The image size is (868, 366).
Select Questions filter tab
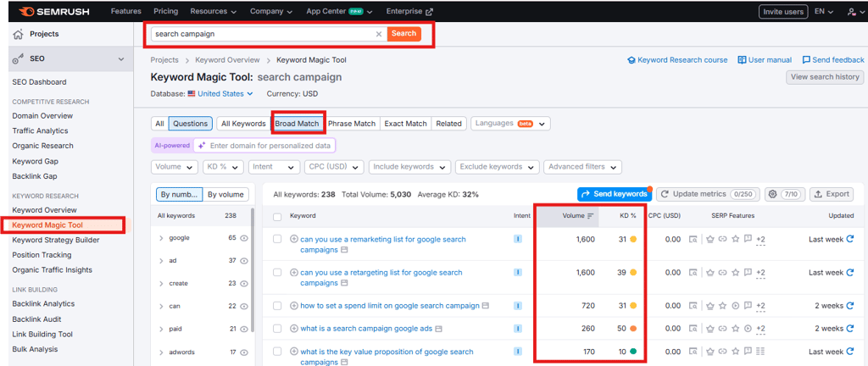pyautogui.click(x=191, y=124)
